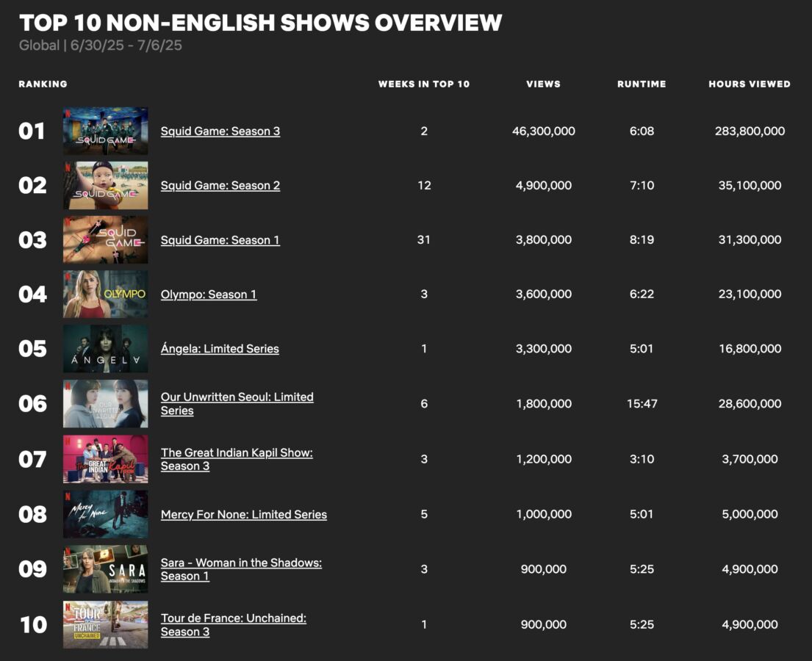
Task: Click Squid Game Season 1's 31 weeks value
Action: 424,239
